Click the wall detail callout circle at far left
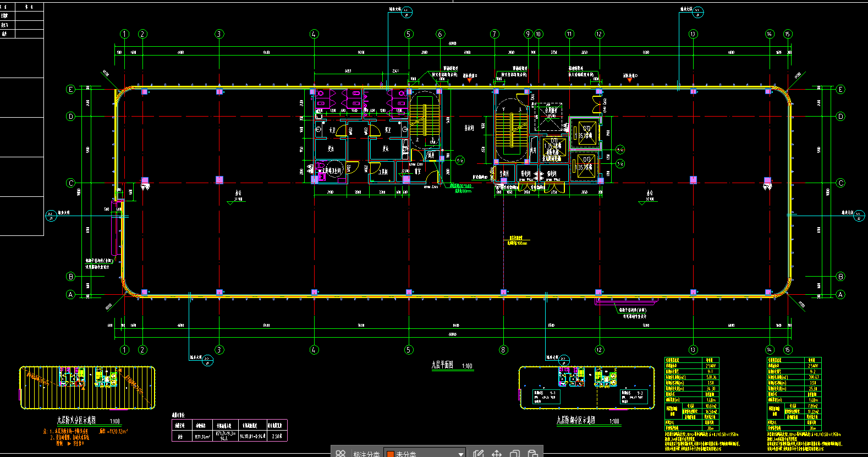 [51, 216]
